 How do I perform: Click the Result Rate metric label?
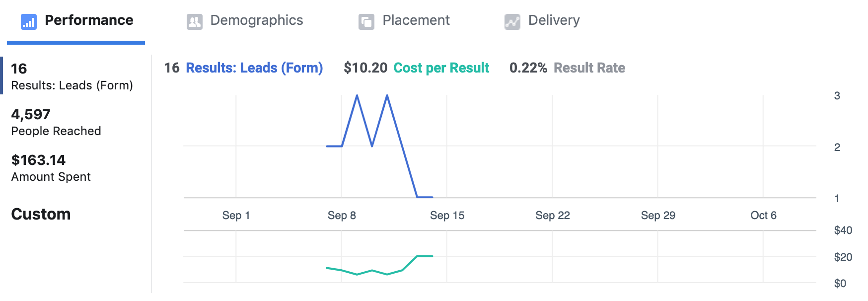pos(589,68)
